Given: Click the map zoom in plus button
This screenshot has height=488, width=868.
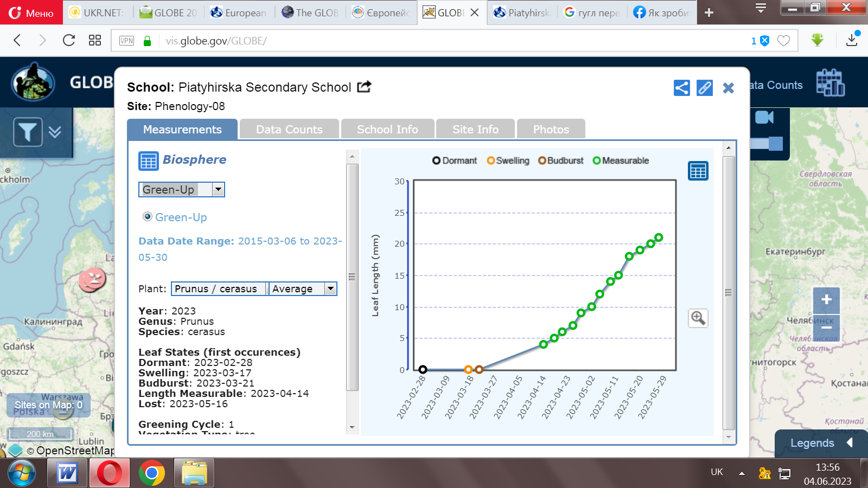Looking at the screenshot, I should 826,300.
